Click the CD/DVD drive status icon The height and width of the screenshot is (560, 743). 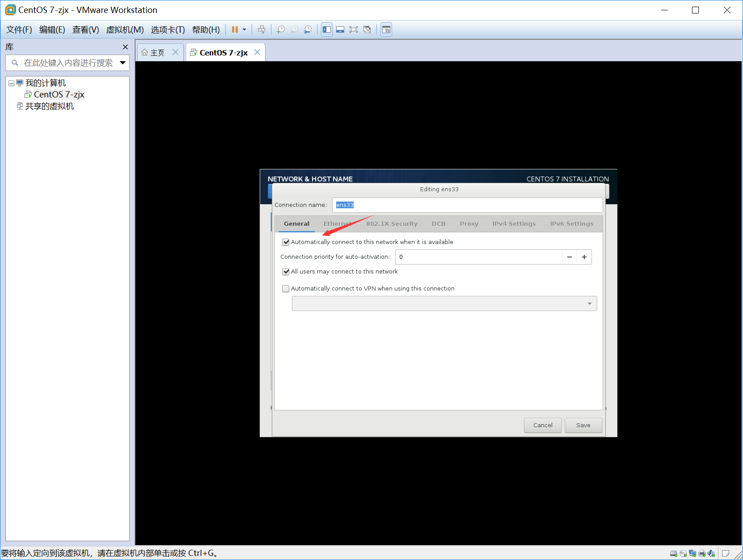click(683, 554)
